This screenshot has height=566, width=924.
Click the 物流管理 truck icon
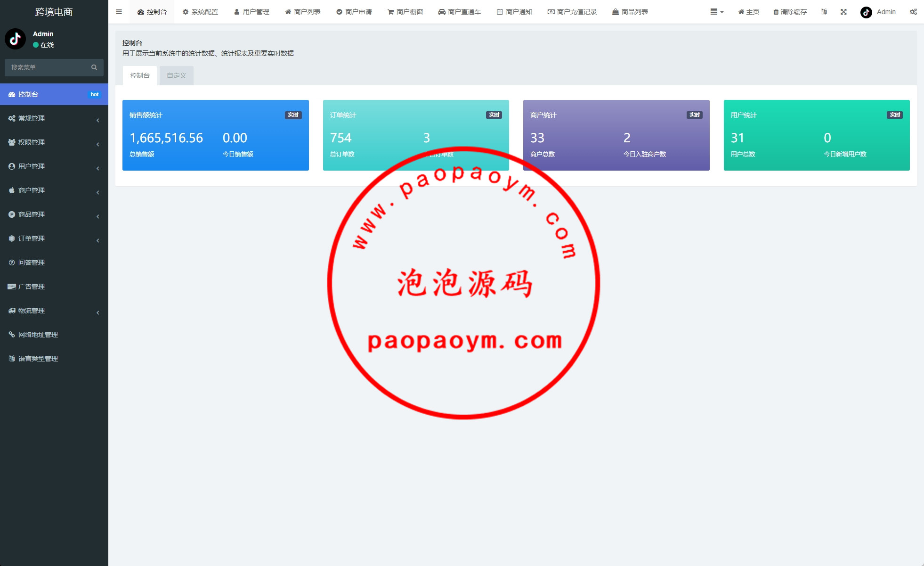point(12,311)
